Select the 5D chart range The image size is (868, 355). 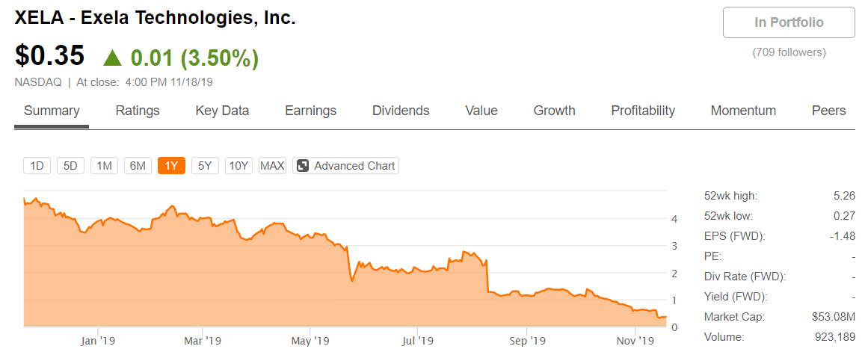coord(70,166)
